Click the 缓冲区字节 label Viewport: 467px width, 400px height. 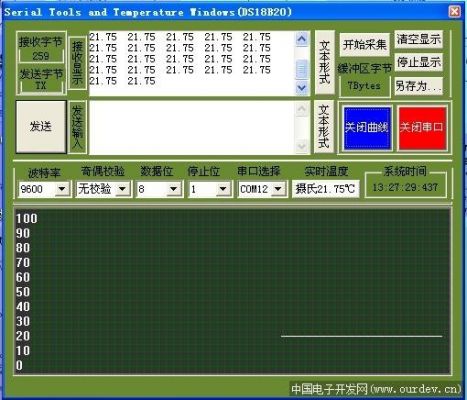[364, 68]
